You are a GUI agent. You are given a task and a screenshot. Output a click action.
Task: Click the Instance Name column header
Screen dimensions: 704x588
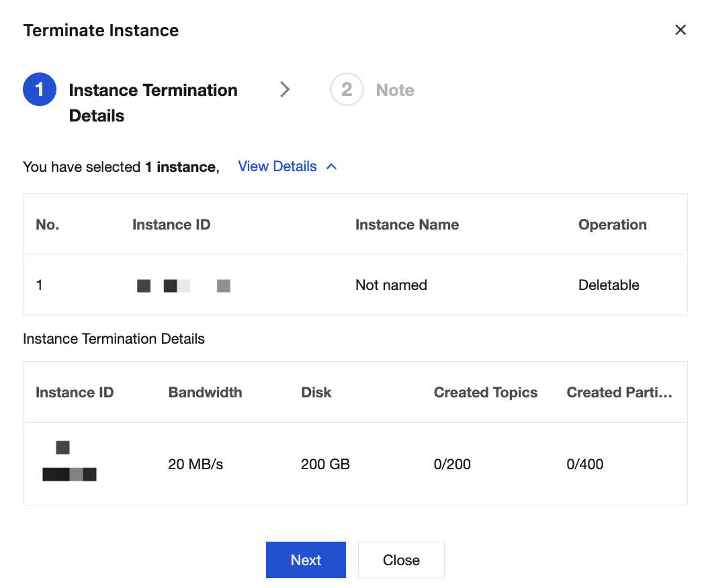pyautogui.click(x=407, y=225)
